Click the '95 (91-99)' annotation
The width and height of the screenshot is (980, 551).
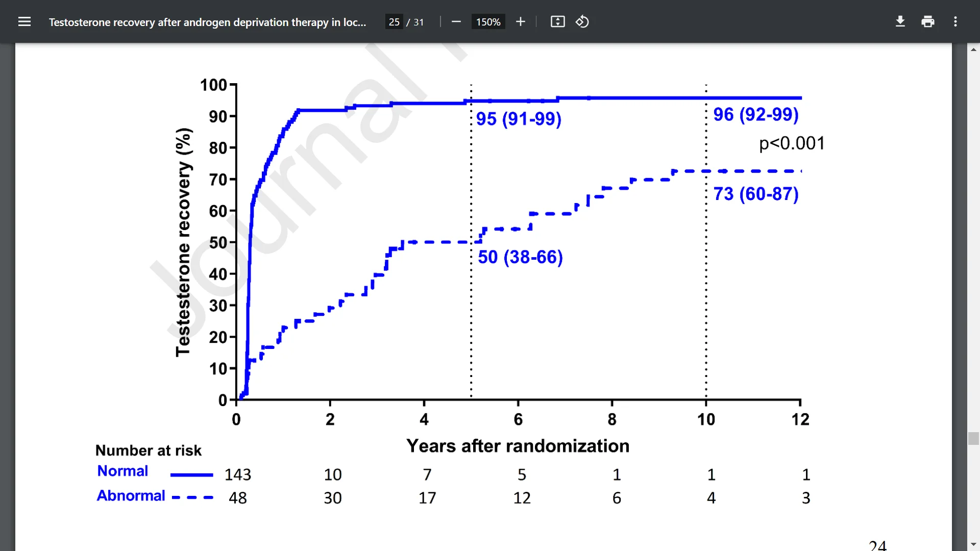click(519, 119)
